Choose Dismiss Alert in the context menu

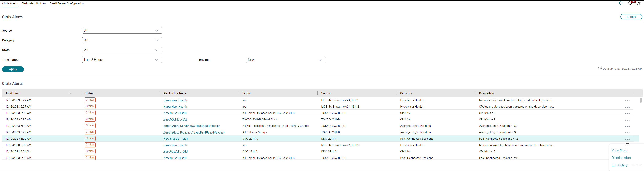[x=621, y=157]
